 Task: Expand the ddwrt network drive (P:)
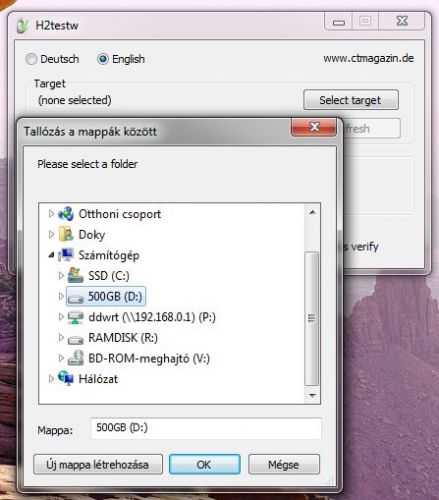click(61, 317)
